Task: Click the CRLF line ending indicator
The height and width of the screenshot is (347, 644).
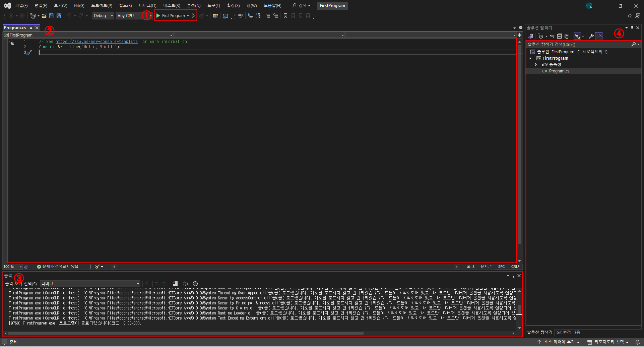Action: (515, 267)
